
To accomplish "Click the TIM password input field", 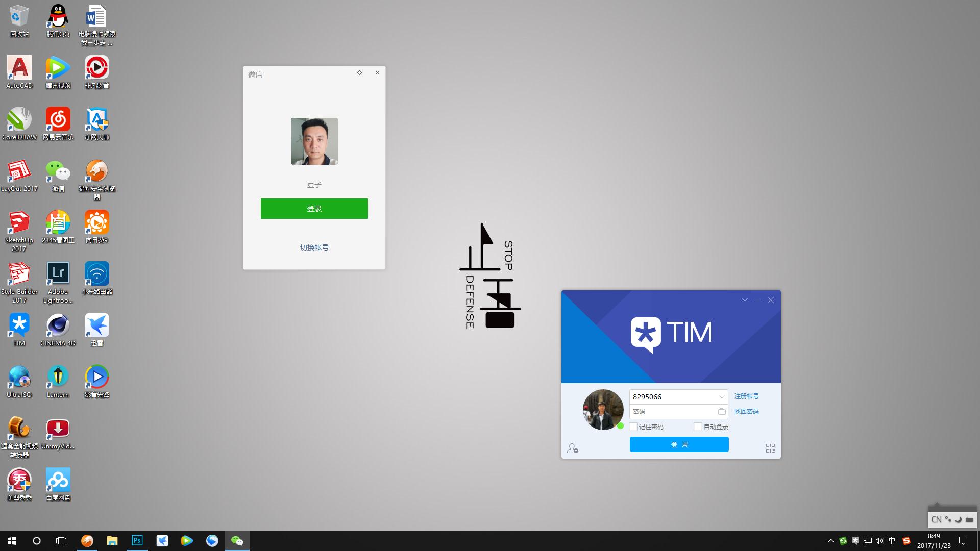I will (671, 411).
